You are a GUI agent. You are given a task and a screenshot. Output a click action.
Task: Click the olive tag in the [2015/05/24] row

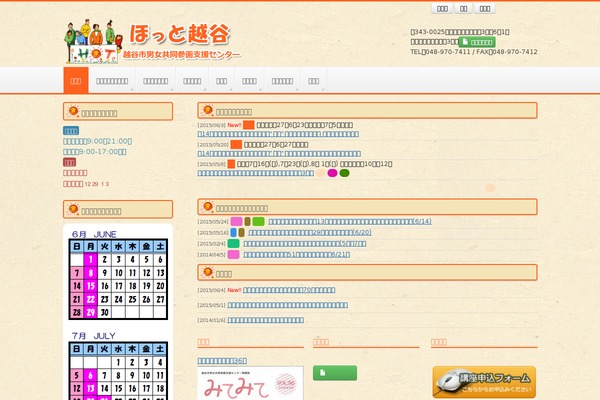248,221
